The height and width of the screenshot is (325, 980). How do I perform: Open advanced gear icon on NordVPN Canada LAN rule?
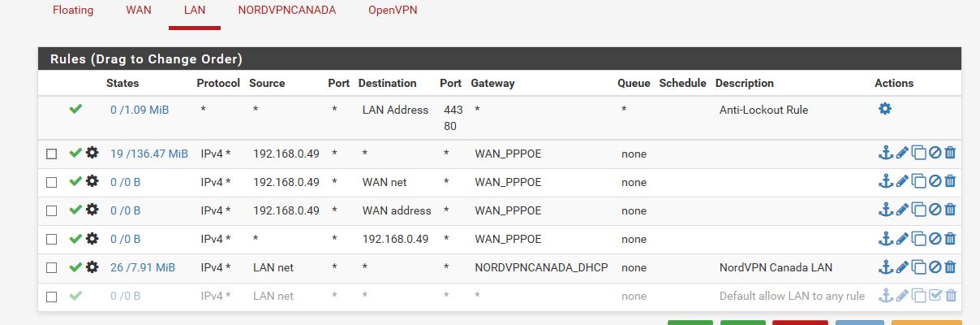[92, 267]
